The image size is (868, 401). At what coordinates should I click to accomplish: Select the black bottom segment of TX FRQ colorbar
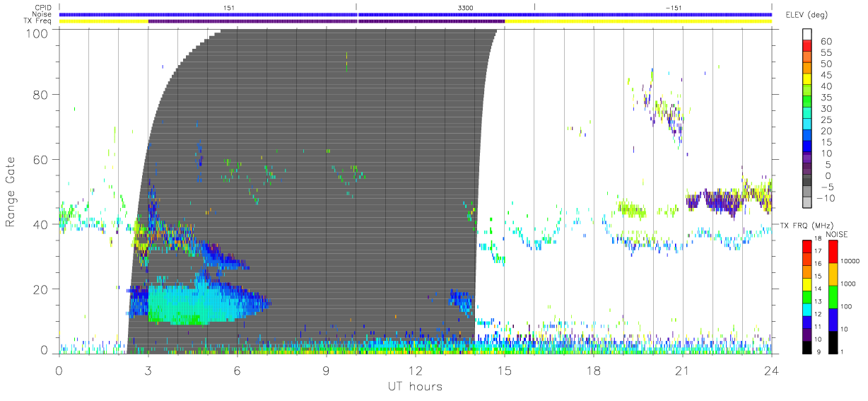coord(807,347)
